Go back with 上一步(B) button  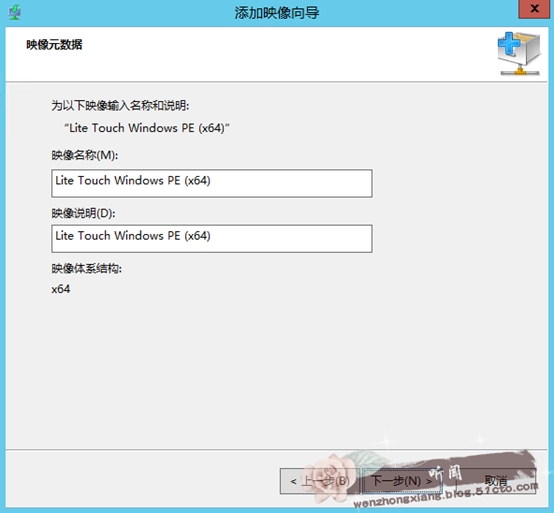pyautogui.click(x=320, y=481)
